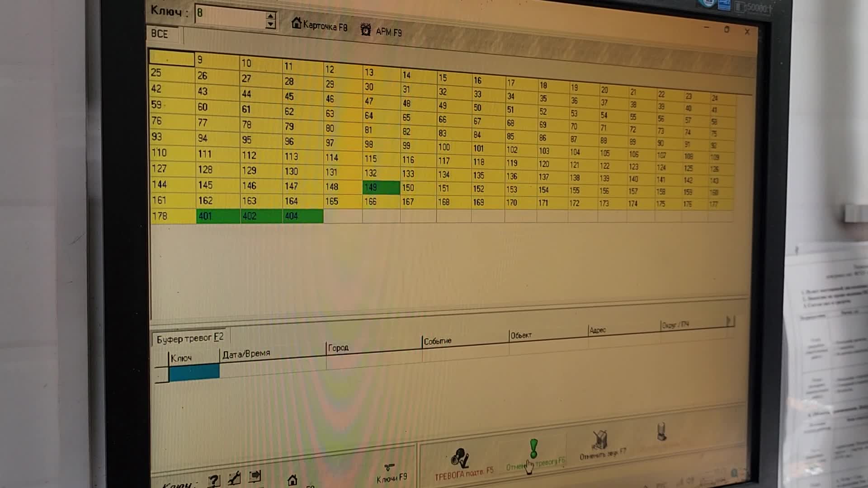868x488 pixels.
Task: Select green key cell 401
Action: [x=218, y=216]
